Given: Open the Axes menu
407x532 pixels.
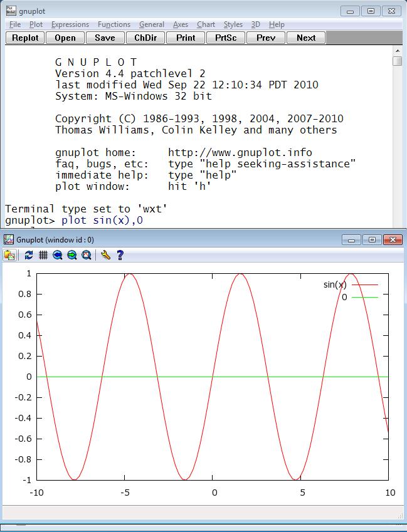Looking at the screenshot, I should point(181,24).
